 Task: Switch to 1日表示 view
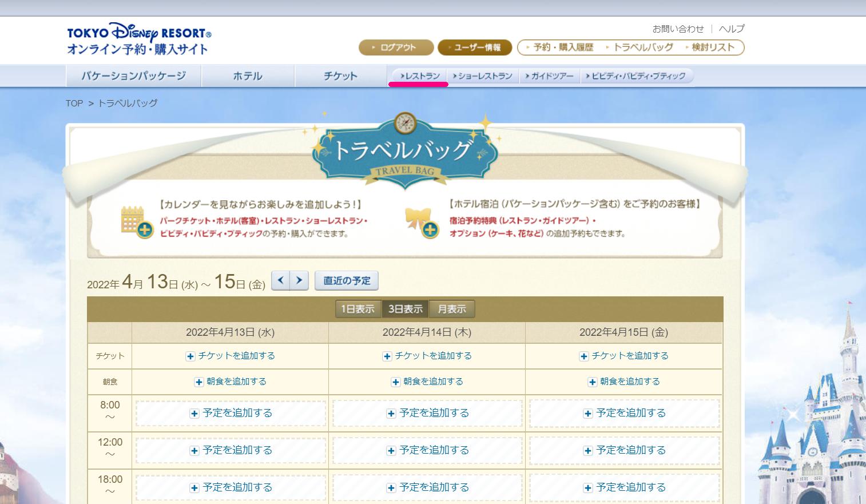[x=357, y=309]
